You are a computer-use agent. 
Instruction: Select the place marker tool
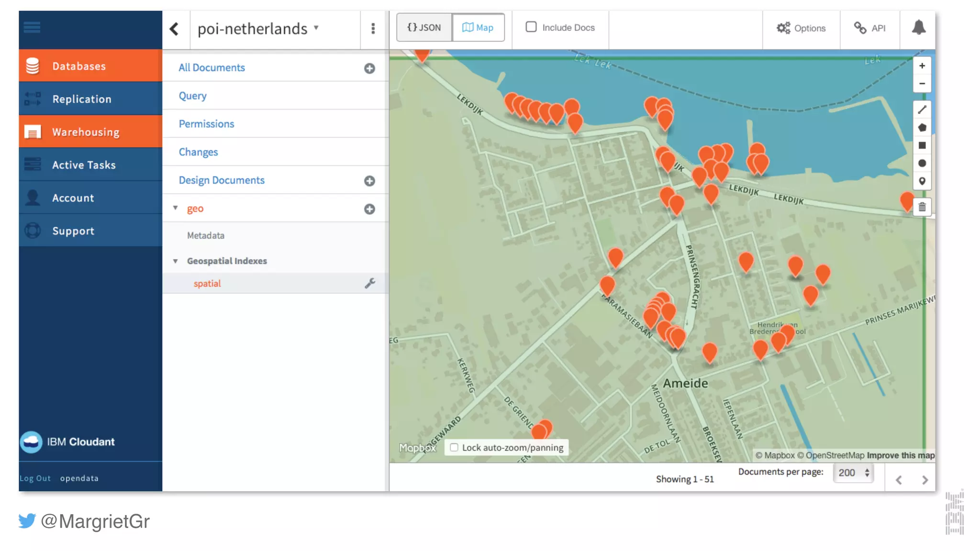point(922,181)
